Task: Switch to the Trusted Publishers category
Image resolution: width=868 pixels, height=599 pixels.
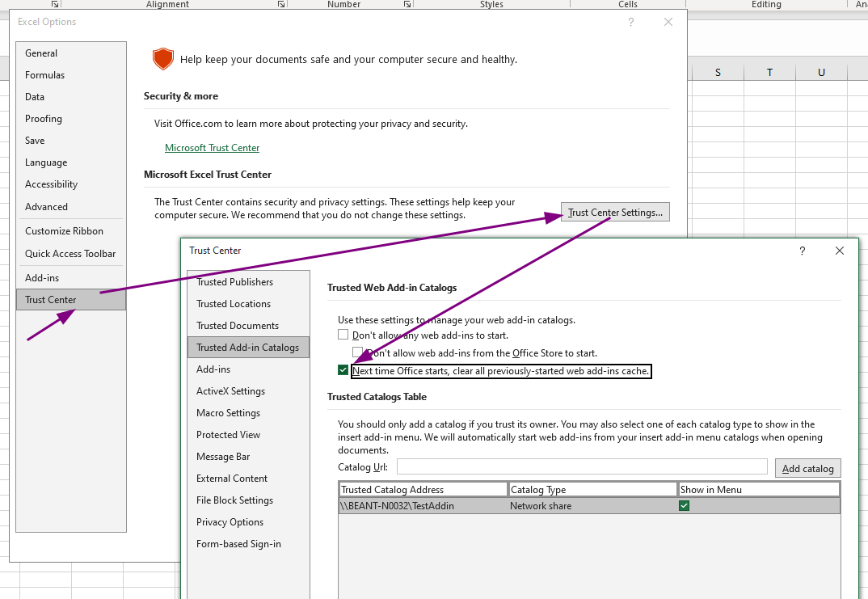Action: click(234, 282)
